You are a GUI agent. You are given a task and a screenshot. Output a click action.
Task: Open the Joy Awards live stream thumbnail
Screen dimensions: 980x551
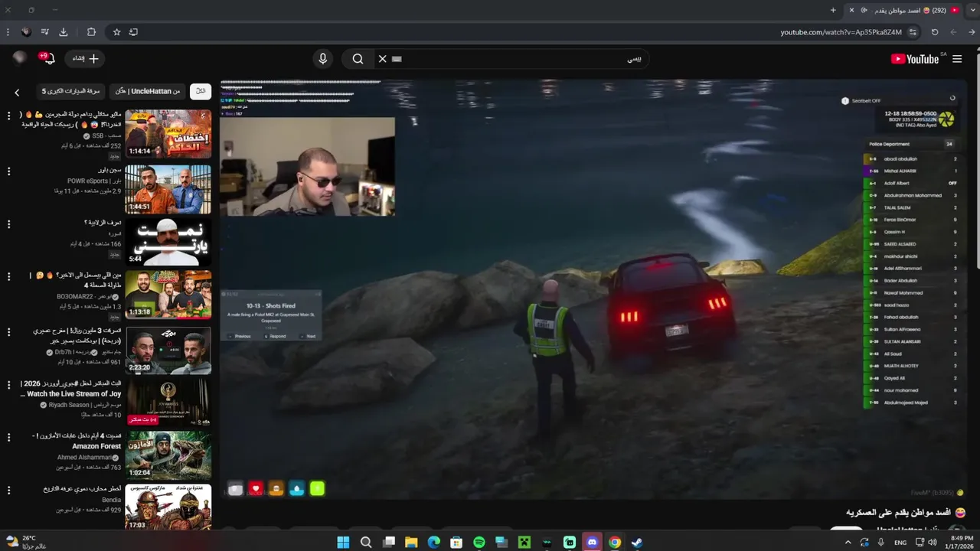(x=168, y=403)
